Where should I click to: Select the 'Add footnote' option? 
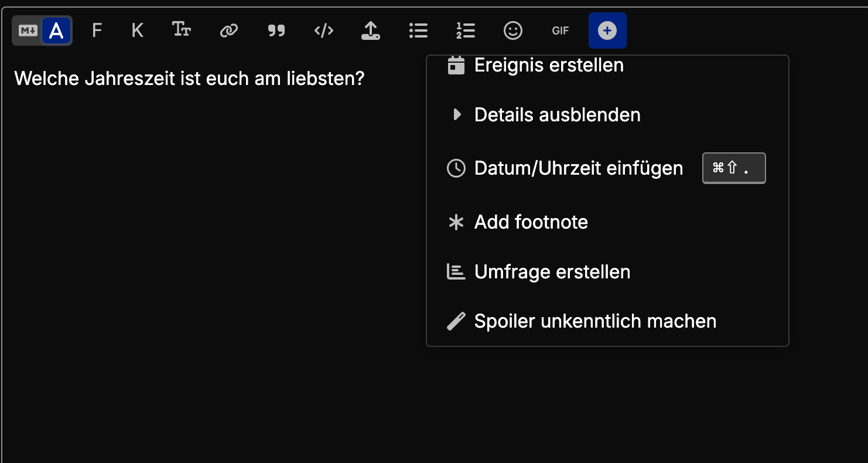pyautogui.click(x=531, y=222)
